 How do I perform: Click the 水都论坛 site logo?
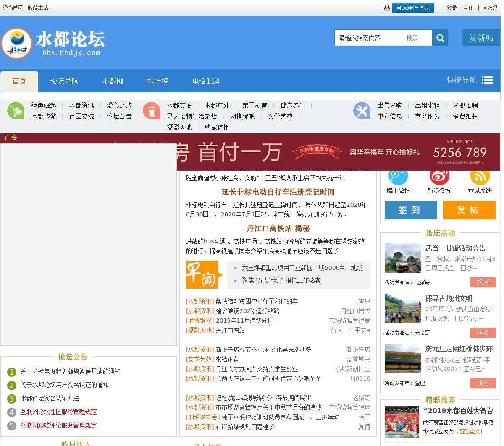(x=53, y=43)
